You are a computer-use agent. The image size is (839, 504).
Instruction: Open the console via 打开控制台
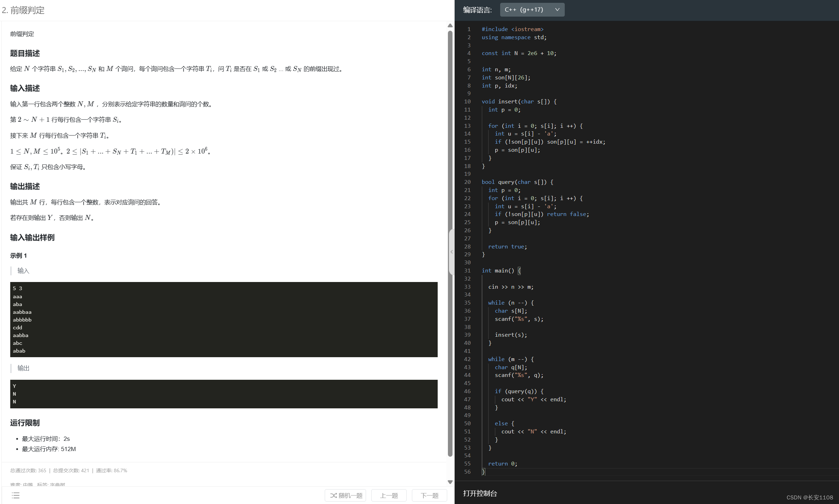coord(480,493)
